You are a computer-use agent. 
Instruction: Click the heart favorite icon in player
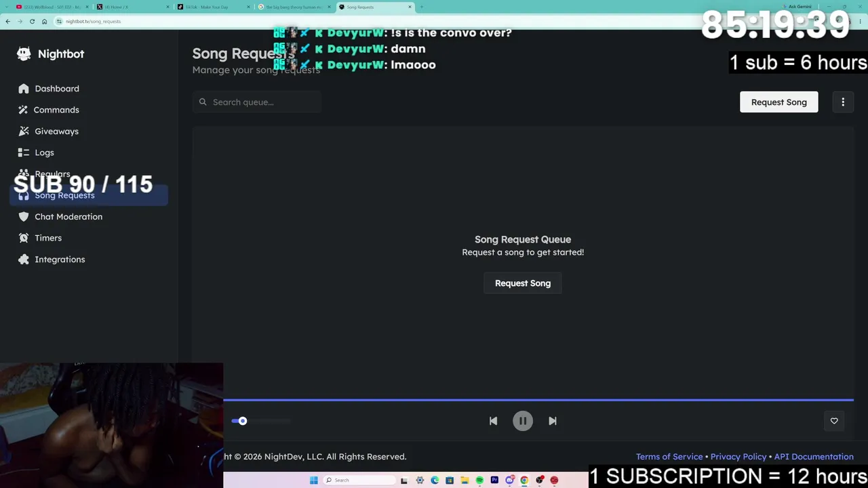coord(834,421)
